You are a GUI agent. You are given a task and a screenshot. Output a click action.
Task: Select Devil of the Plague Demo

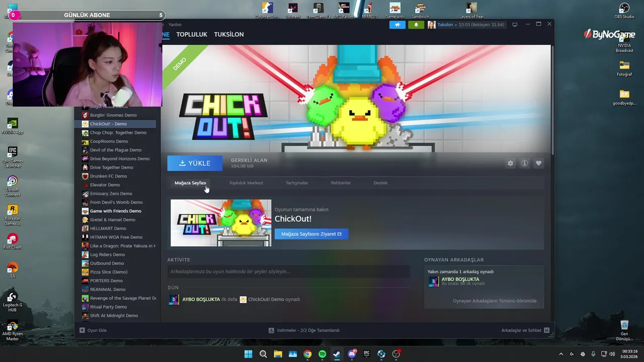116,150
